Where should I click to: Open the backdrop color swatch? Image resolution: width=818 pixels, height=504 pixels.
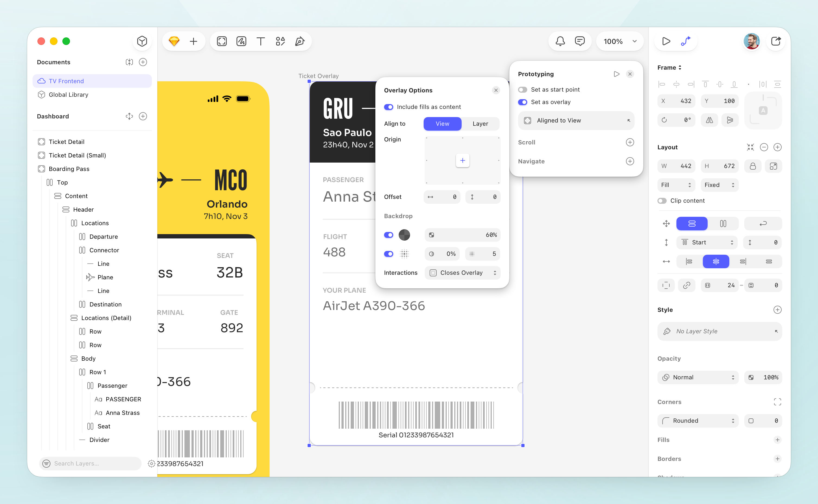coord(404,235)
